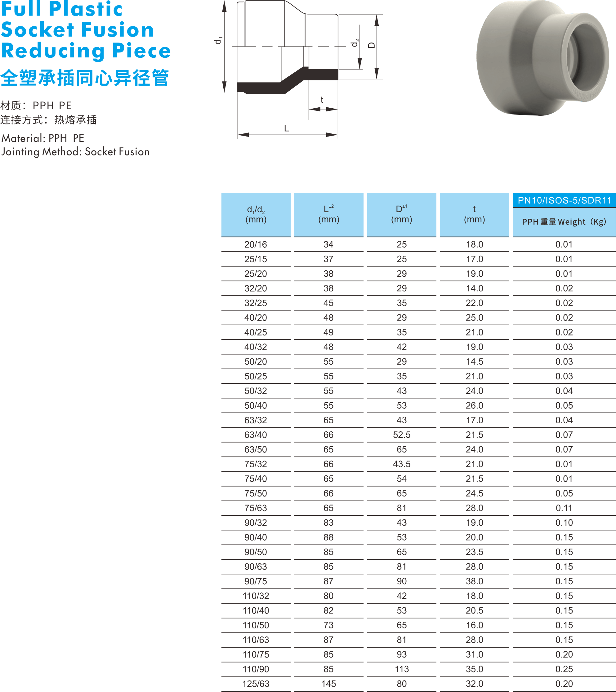Image resolution: width=616 pixels, height=692 pixels.
Task: Click the d1/d2 (mm) column header
Action: coord(256,214)
